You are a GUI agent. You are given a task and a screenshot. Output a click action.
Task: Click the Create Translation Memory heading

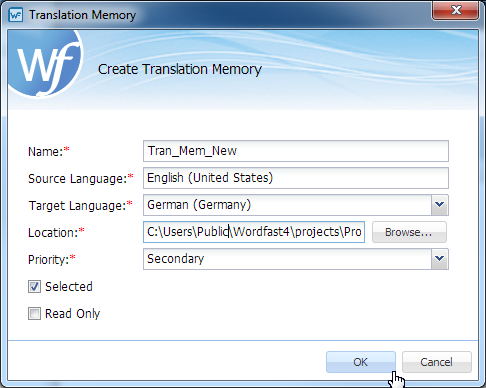pyautogui.click(x=180, y=69)
